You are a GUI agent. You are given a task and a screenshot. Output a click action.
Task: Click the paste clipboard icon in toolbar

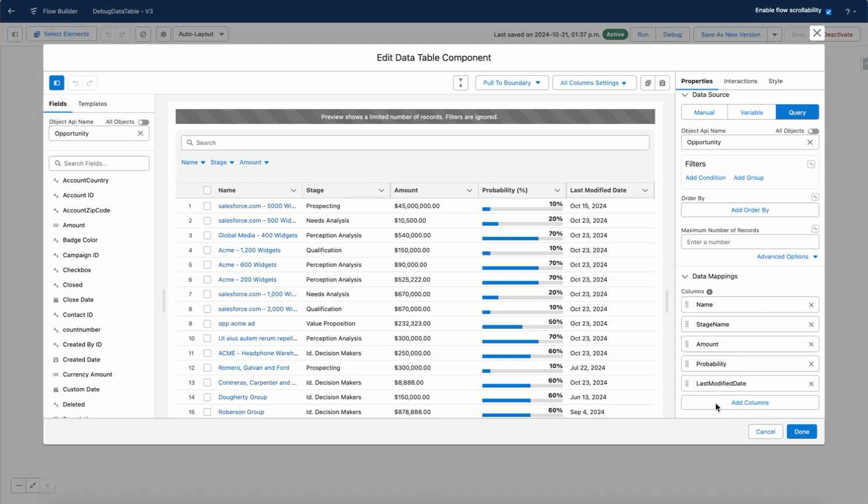click(x=662, y=83)
